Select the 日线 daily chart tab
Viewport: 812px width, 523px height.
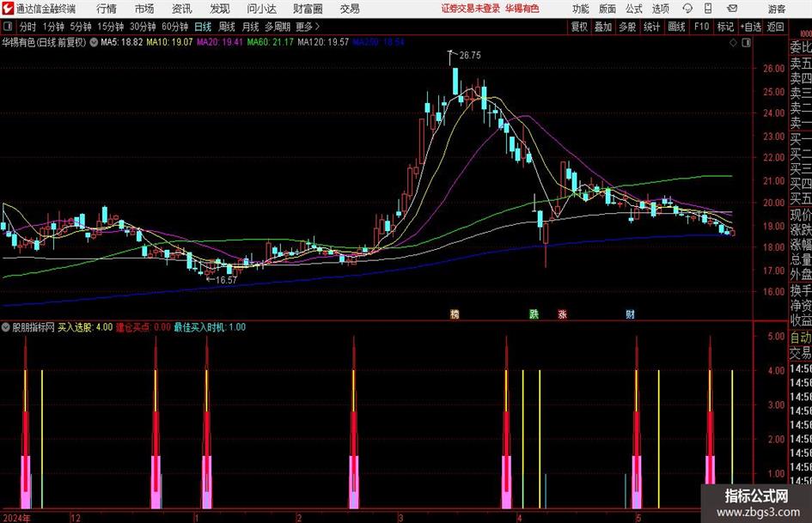pos(203,27)
